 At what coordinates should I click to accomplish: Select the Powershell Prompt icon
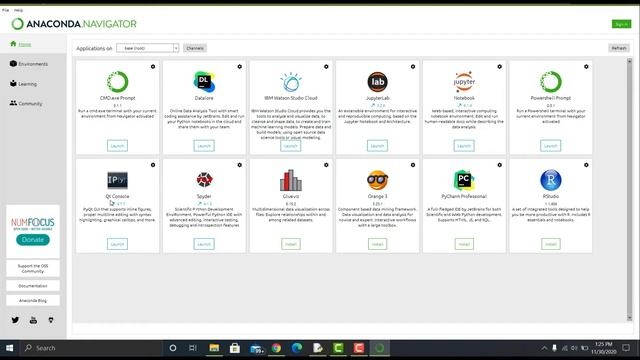click(x=551, y=82)
